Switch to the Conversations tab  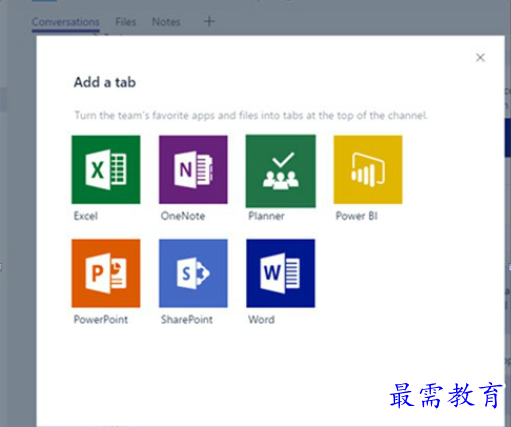point(66,22)
